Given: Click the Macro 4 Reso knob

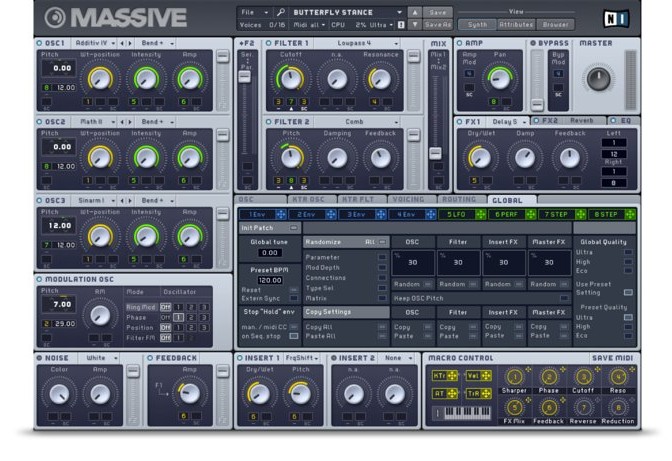Looking at the screenshot, I should click(618, 377).
